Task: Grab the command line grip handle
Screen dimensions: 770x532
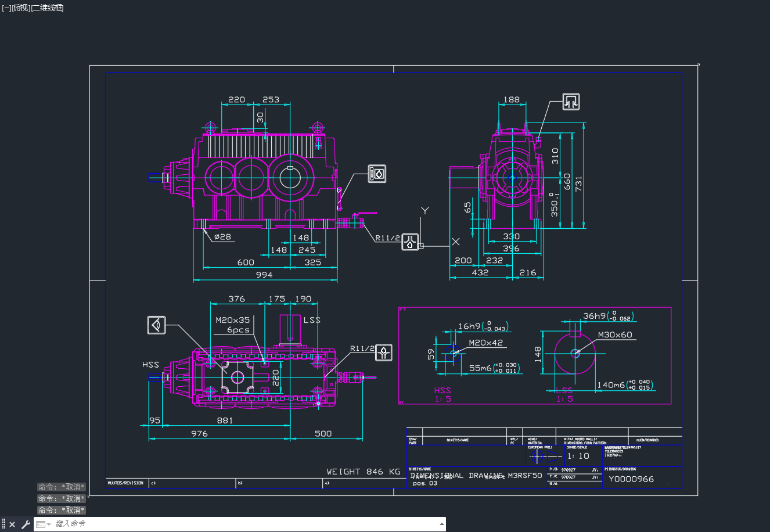Action: click(x=4, y=524)
